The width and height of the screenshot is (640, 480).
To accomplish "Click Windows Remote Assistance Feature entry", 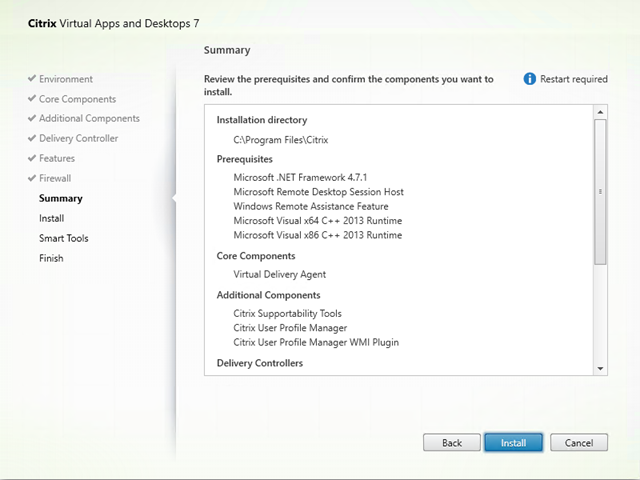I will (311, 206).
